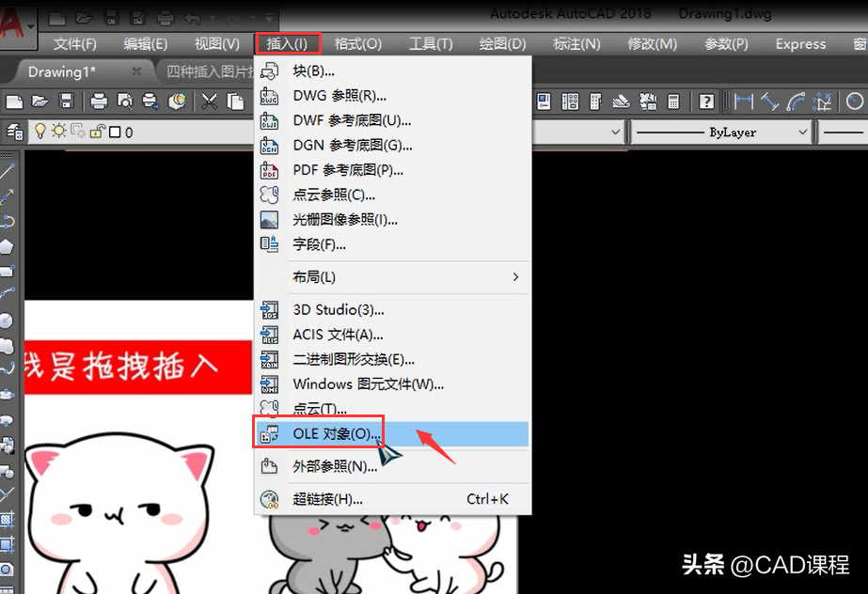The height and width of the screenshot is (594, 868).
Task: Click the Publish icon
Action: [x=150, y=102]
